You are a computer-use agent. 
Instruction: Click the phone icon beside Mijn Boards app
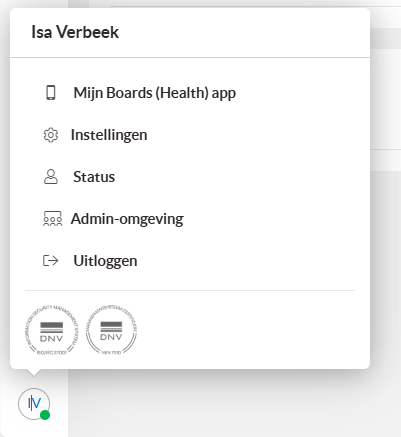coord(51,93)
